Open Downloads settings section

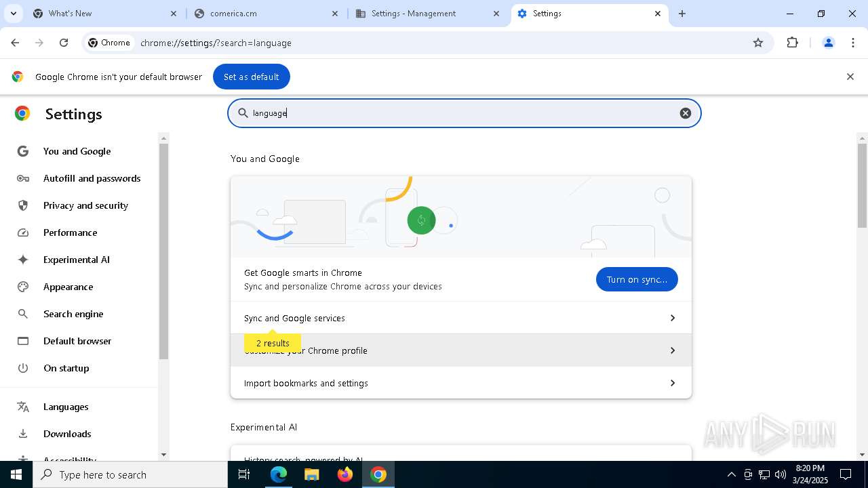67,434
